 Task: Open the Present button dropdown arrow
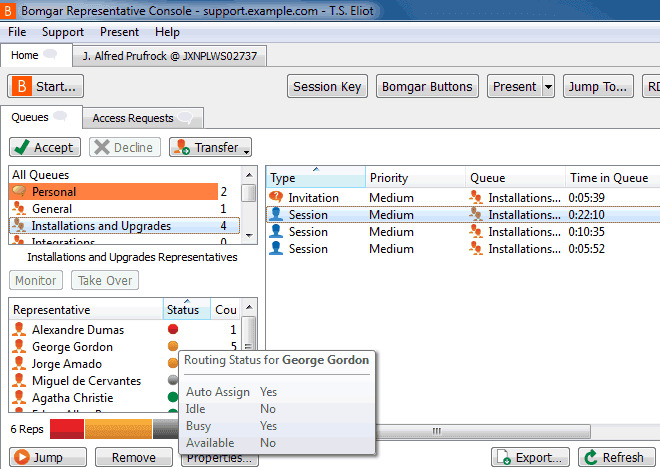[548, 86]
